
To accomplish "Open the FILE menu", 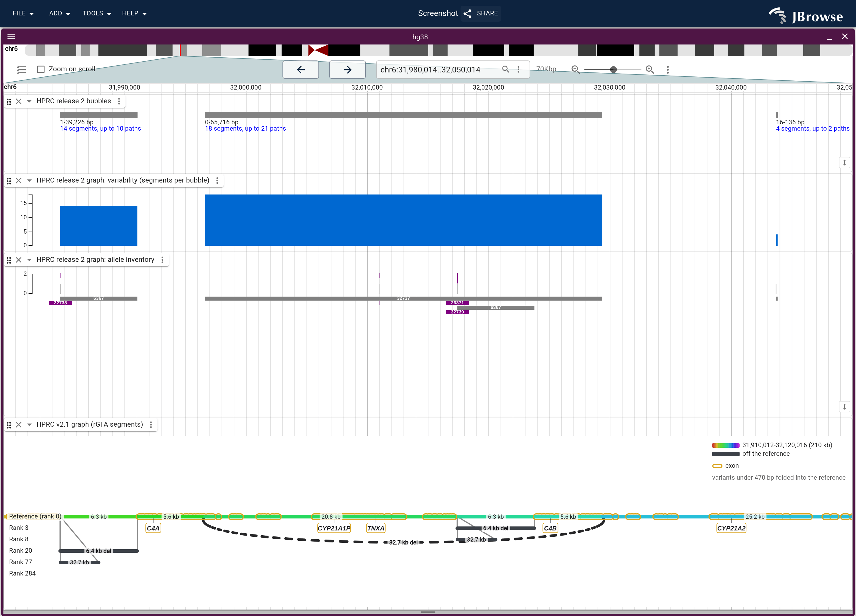I will (x=23, y=13).
